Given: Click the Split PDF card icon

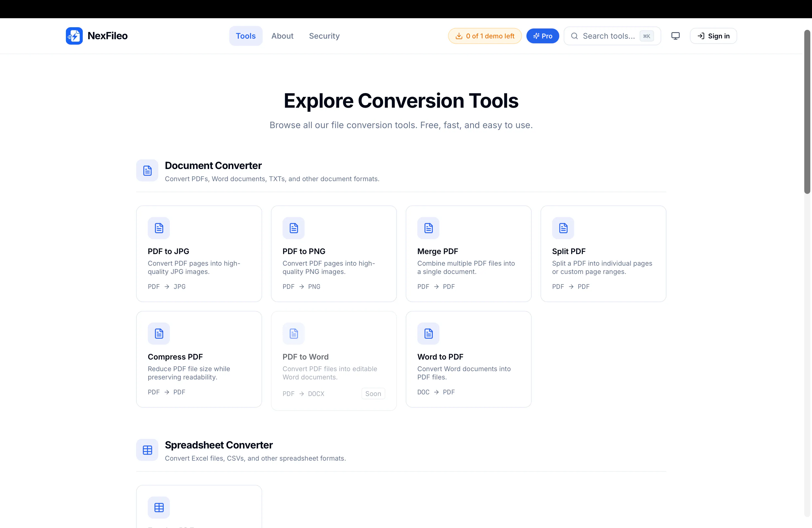Looking at the screenshot, I should 563,228.
